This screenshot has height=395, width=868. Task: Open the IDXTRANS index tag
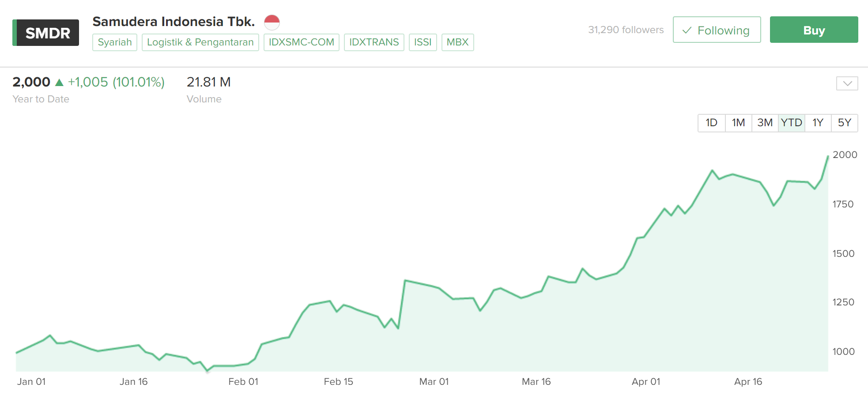(x=374, y=42)
